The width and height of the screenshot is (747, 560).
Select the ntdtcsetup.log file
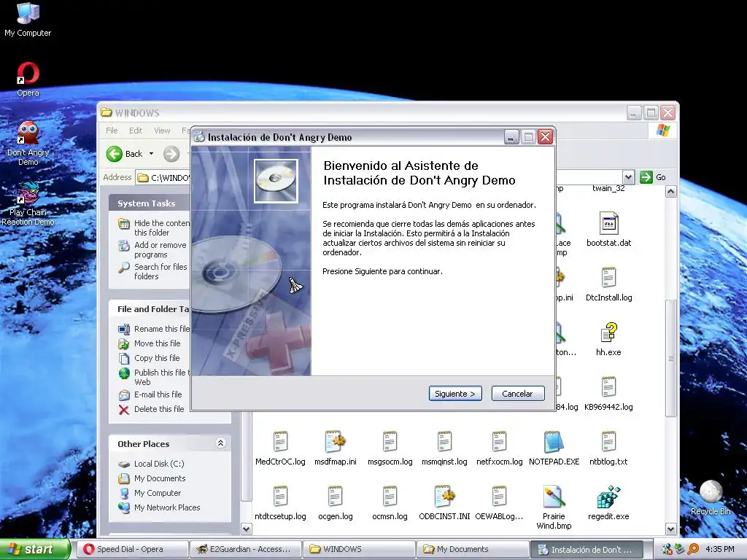pos(280,503)
